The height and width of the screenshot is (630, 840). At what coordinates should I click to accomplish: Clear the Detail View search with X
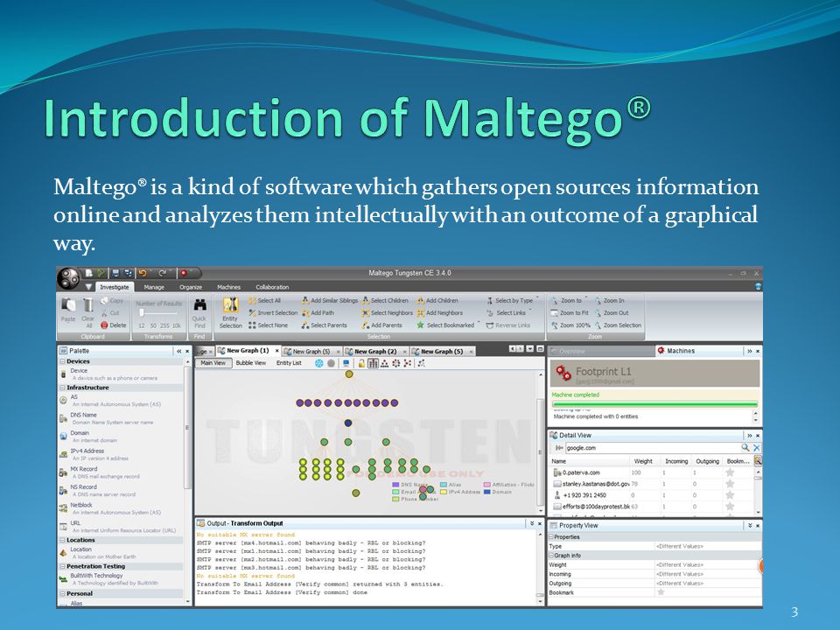coord(756,448)
